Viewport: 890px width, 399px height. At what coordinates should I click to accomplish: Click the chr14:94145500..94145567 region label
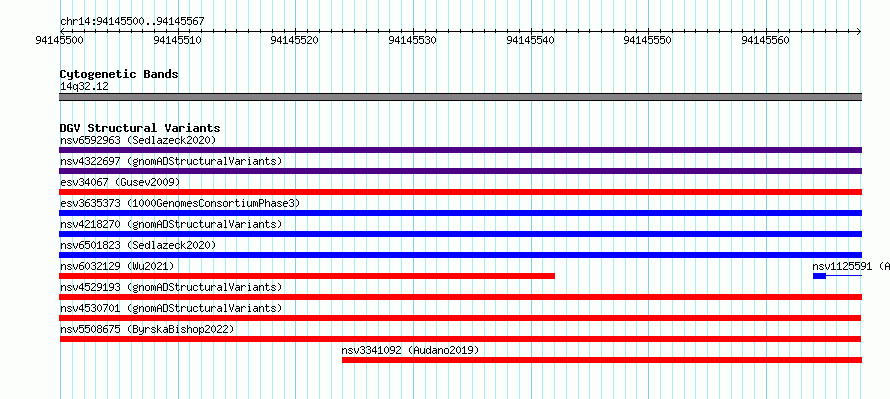132,22
